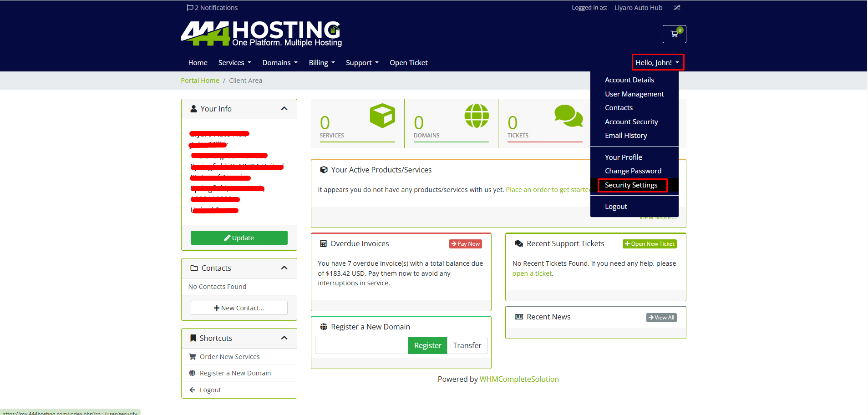Collapse the Your Info panel

(284, 109)
